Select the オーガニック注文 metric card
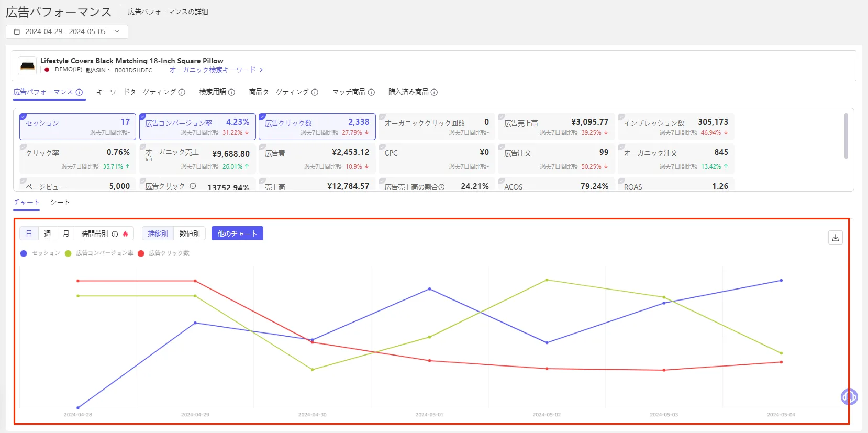868x433 pixels. pyautogui.click(x=676, y=159)
